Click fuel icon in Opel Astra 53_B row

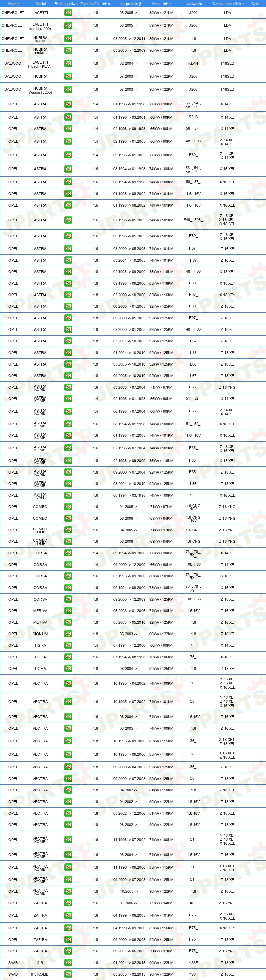click(68, 117)
